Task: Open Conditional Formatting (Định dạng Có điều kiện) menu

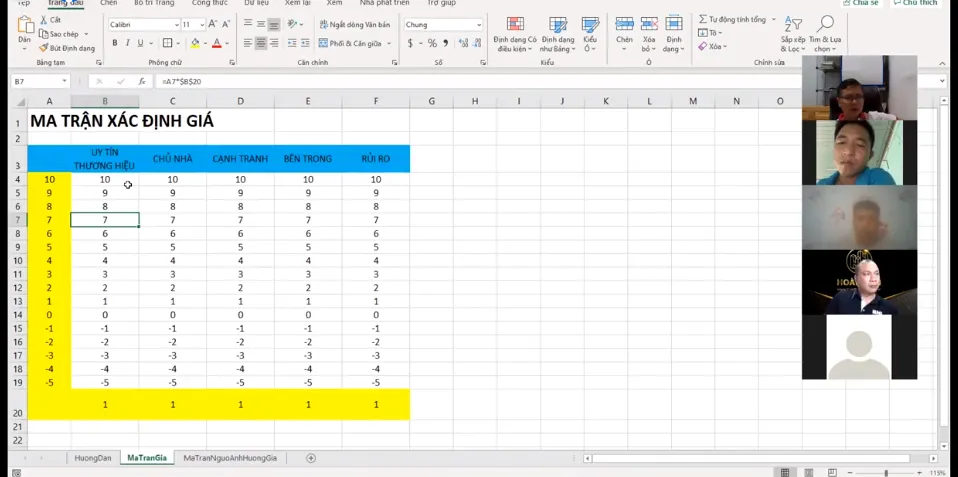Action: [515, 34]
